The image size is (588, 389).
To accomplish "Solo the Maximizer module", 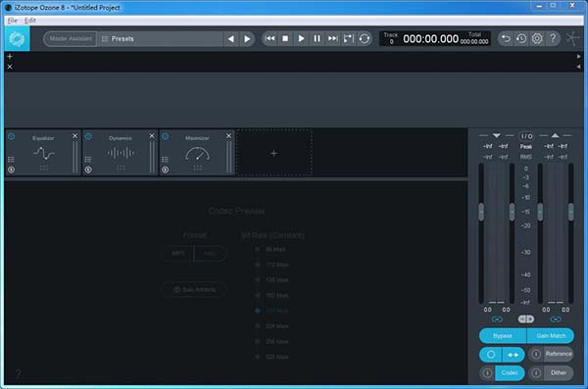I will tap(165, 170).
